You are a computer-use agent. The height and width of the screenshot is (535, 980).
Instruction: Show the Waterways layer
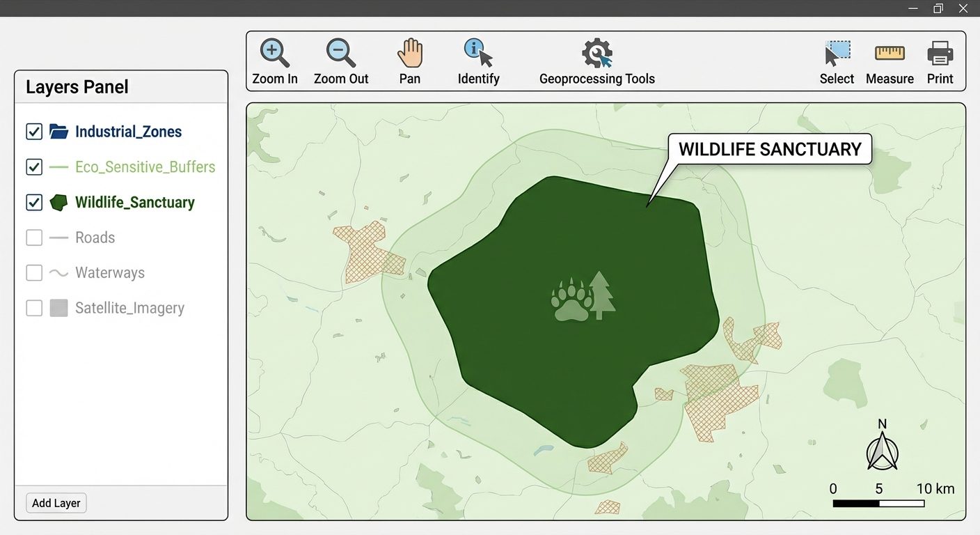tap(33, 272)
